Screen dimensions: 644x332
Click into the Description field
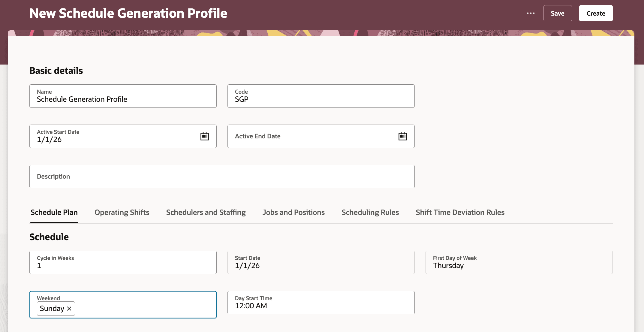(x=222, y=177)
